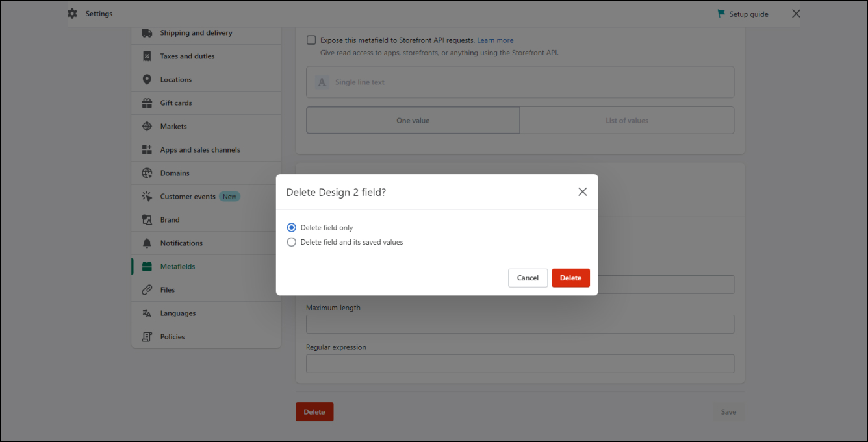Go to Locations settings
868x442 pixels.
(x=207, y=80)
